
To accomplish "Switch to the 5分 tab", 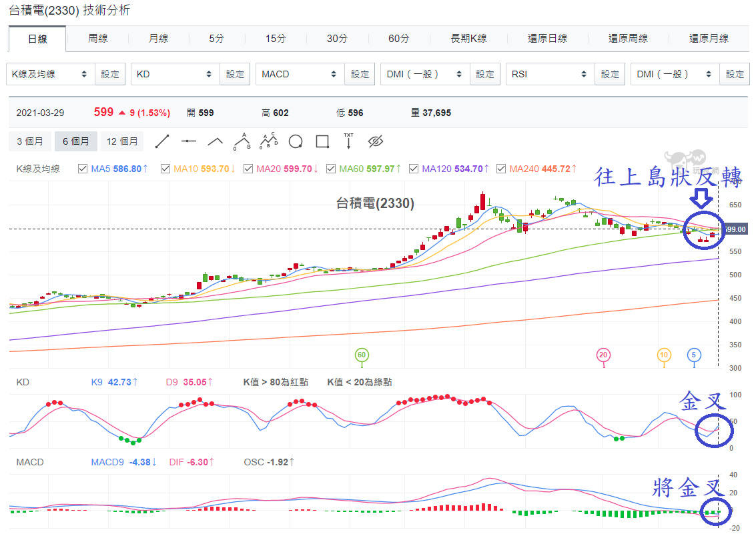I will point(216,39).
